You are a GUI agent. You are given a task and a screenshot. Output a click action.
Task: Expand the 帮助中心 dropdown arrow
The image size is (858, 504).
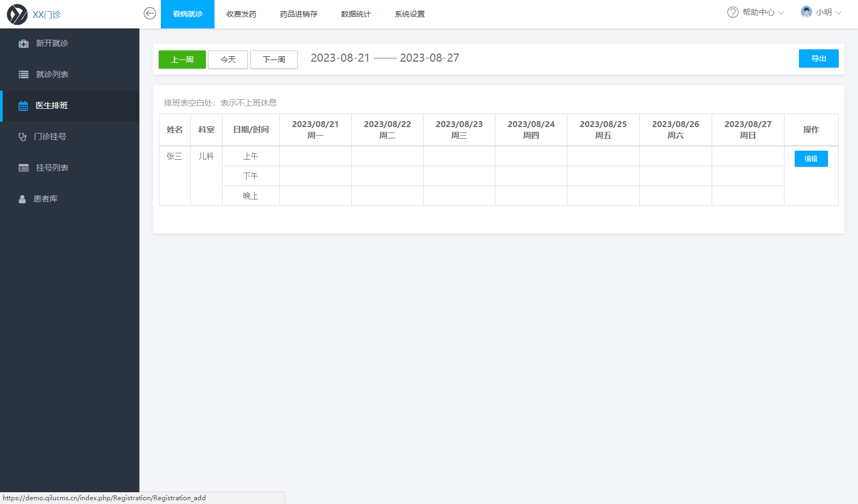coord(781,13)
